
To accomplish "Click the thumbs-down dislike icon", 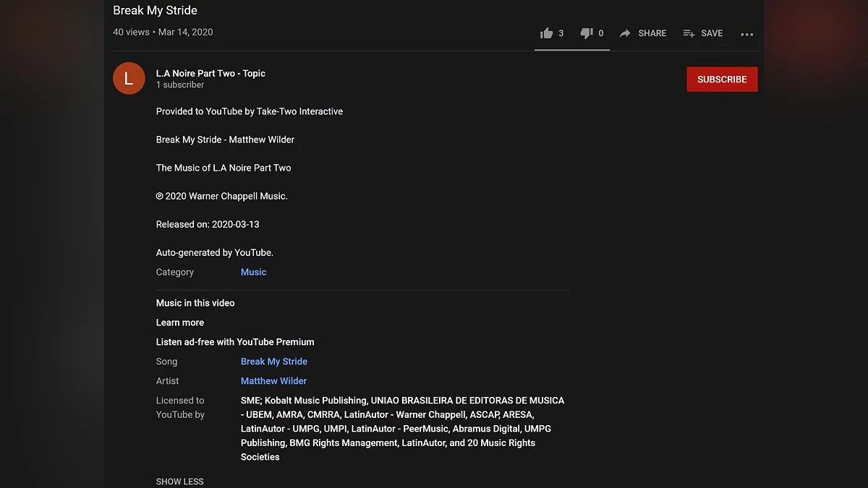I will tap(587, 33).
